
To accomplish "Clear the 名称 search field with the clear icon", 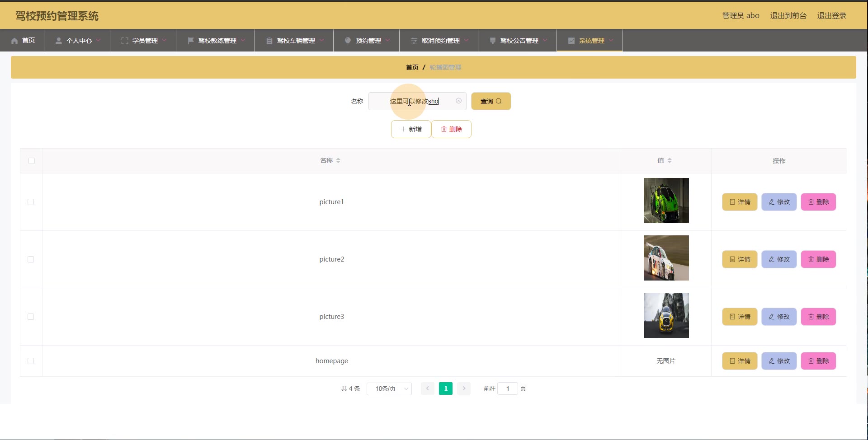I will pos(458,101).
